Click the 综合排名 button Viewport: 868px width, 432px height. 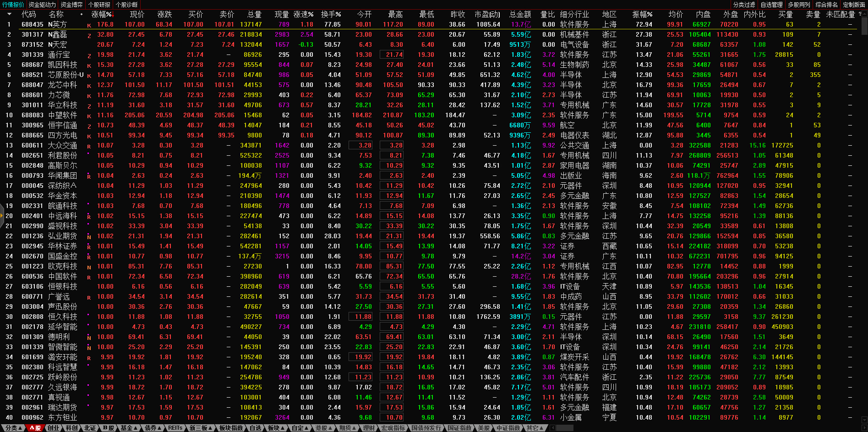pos(826,5)
